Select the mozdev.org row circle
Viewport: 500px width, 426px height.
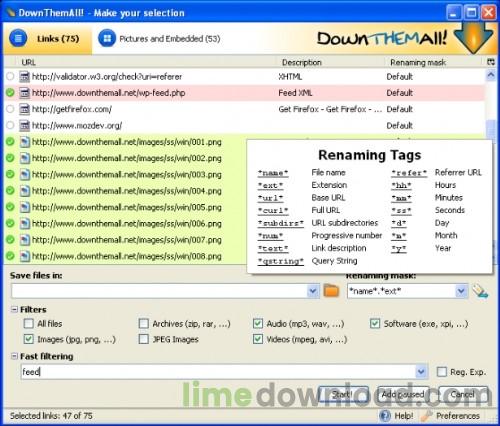pyautogui.click(x=10, y=125)
